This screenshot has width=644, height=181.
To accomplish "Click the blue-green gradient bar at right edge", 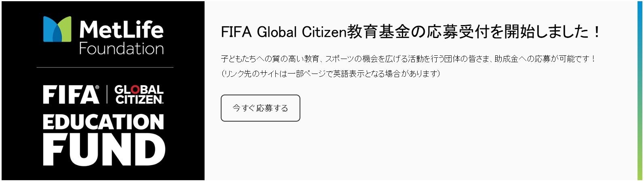I will (640, 90).
